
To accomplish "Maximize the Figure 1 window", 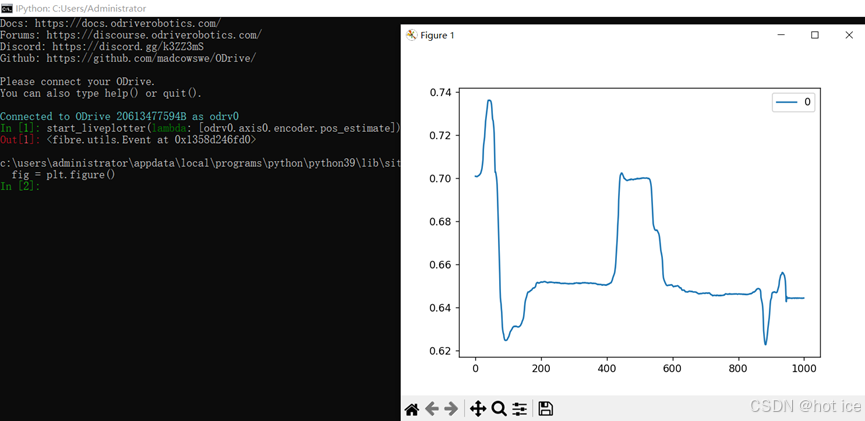I will [815, 35].
